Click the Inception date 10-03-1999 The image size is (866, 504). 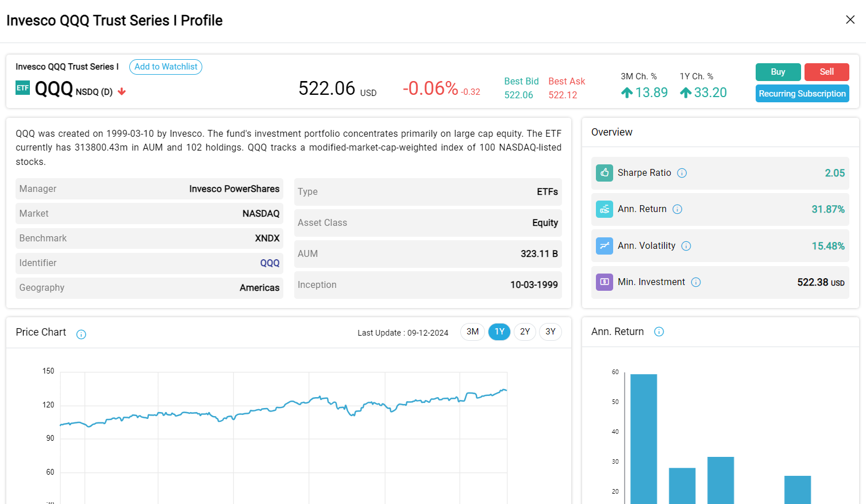coord(534,285)
